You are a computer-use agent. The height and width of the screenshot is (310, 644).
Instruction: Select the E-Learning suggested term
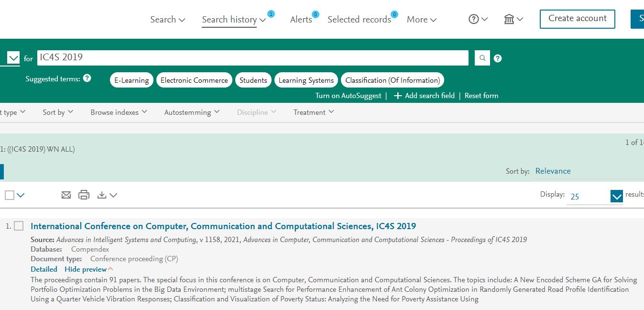131,80
